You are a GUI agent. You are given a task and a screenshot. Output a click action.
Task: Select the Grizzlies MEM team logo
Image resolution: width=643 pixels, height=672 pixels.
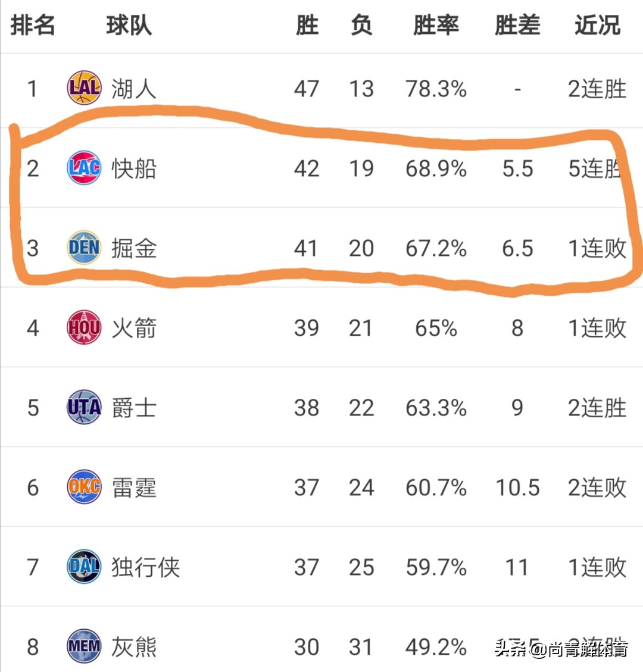pos(84,646)
